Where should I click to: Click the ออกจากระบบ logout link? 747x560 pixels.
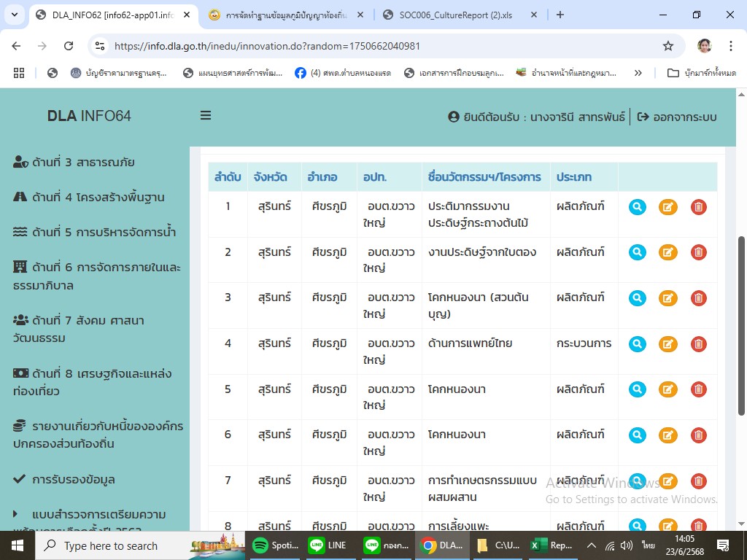pos(677,117)
